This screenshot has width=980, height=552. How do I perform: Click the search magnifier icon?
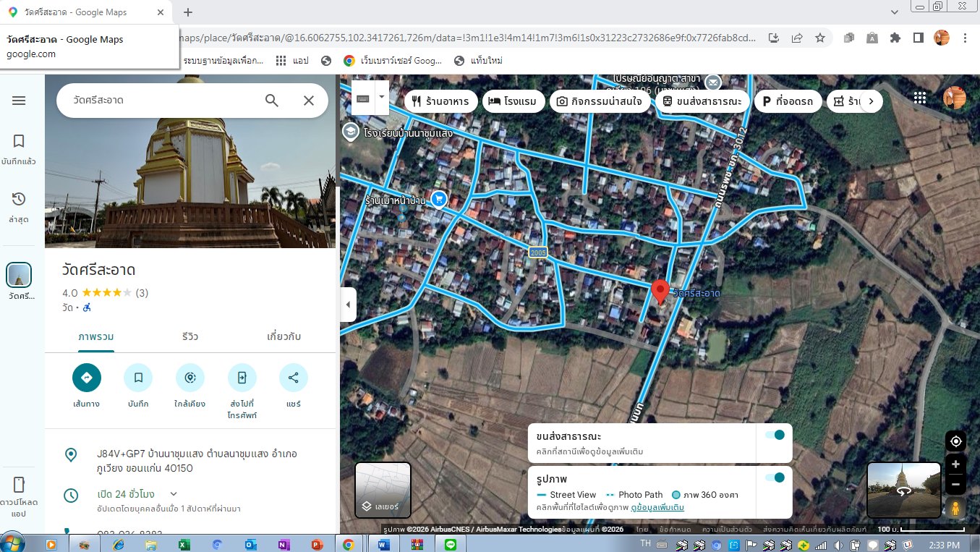point(272,101)
